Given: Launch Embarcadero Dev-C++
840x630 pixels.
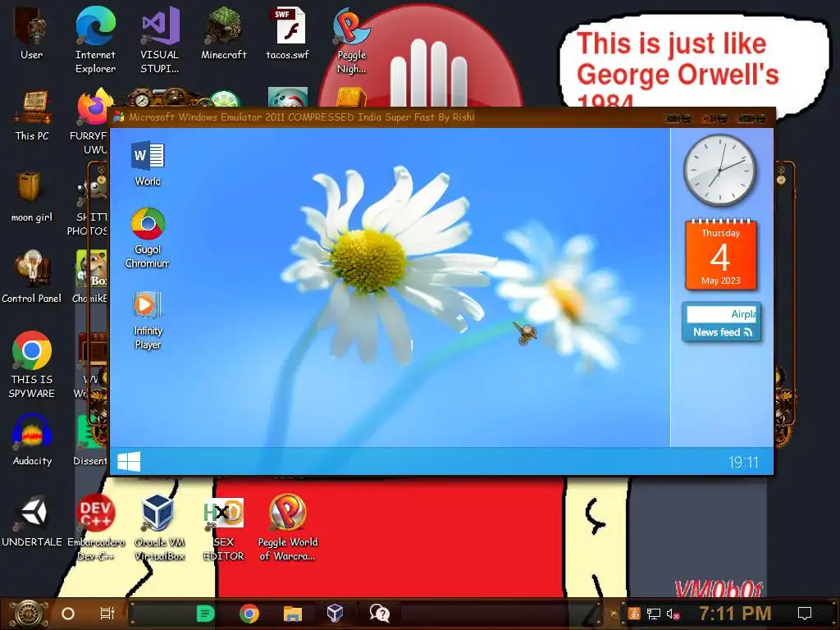Looking at the screenshot, I should pyautogui.click(x=95, y=527).
